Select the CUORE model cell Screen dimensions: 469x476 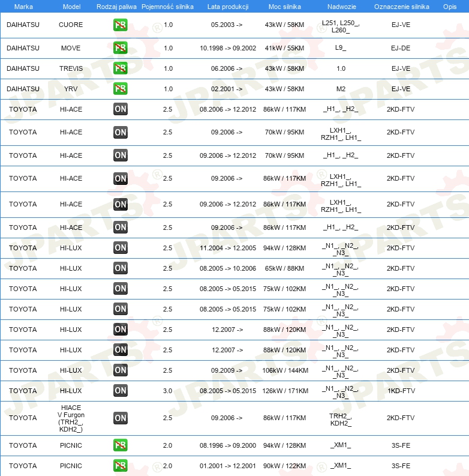pyautogui.click(x=71, y=25)
